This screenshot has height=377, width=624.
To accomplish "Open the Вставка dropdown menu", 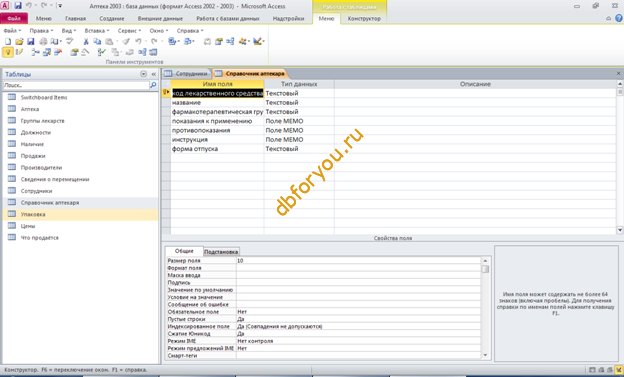I will coord(97,31).
